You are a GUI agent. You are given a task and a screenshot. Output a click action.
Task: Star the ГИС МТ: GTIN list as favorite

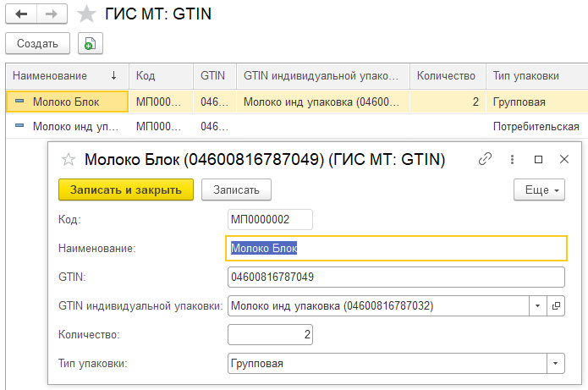(x=85, y=14)
